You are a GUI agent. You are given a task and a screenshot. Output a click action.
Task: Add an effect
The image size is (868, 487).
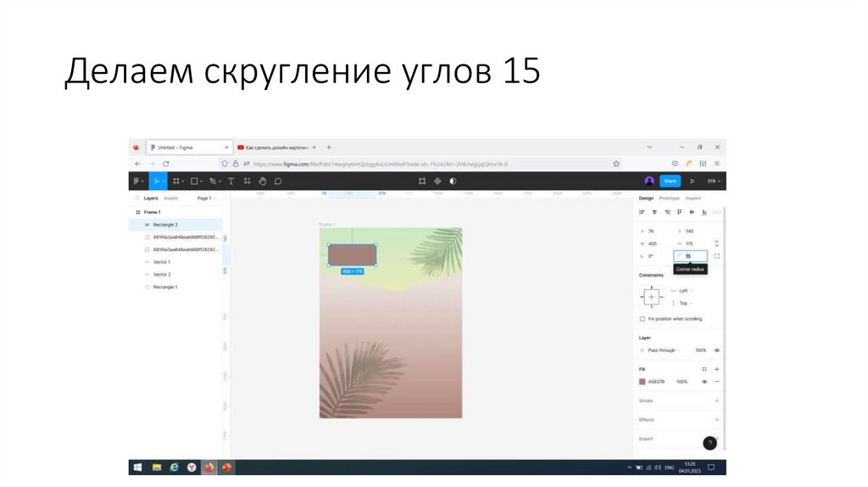tap(717, 419)
